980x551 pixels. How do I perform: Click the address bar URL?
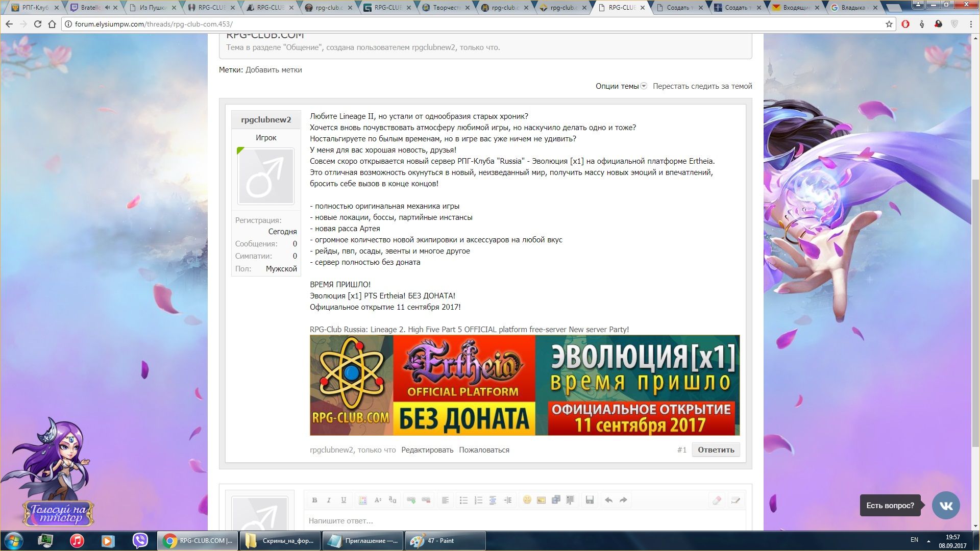154,24
